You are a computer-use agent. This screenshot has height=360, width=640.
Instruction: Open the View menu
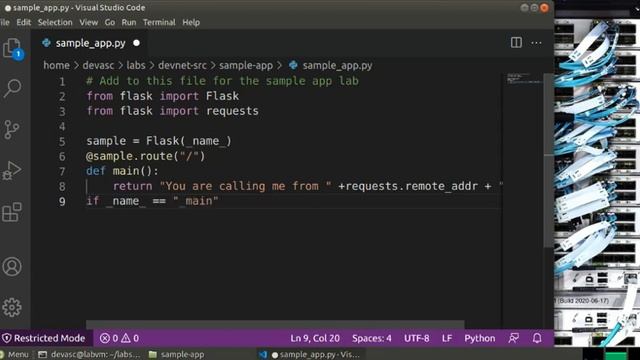tap(89, 22)
